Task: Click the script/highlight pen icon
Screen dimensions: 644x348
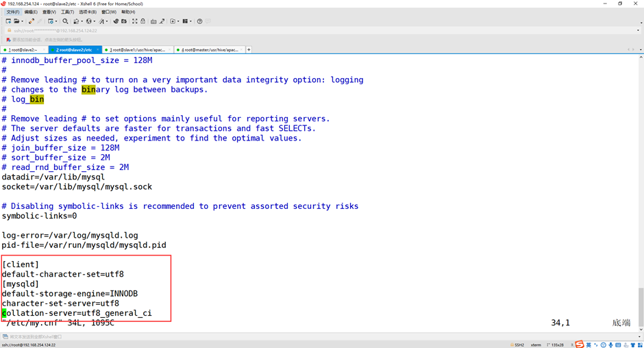Action: pyautogui.click(x=162, y=21)
